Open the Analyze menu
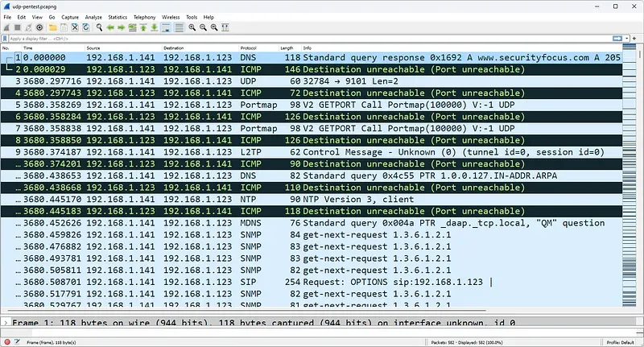Image resolution: width=644 pixels, height=347 pixels. point(93,17)
